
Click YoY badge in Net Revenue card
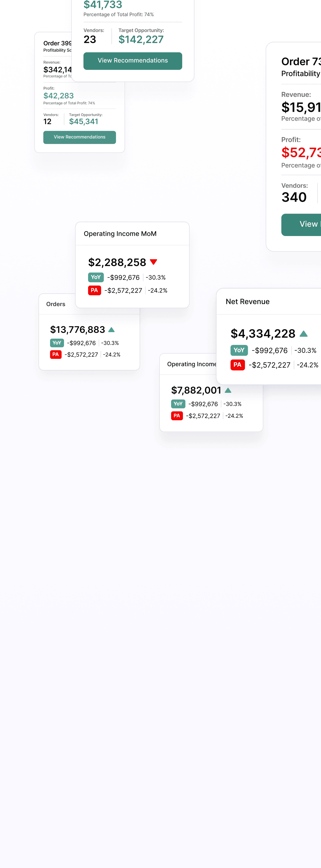click(239, 350)
